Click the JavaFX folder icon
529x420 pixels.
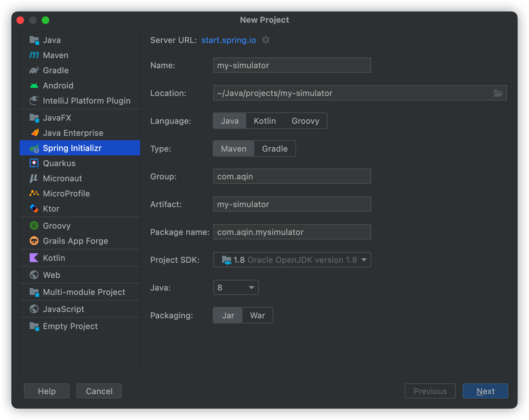point(34,118)
